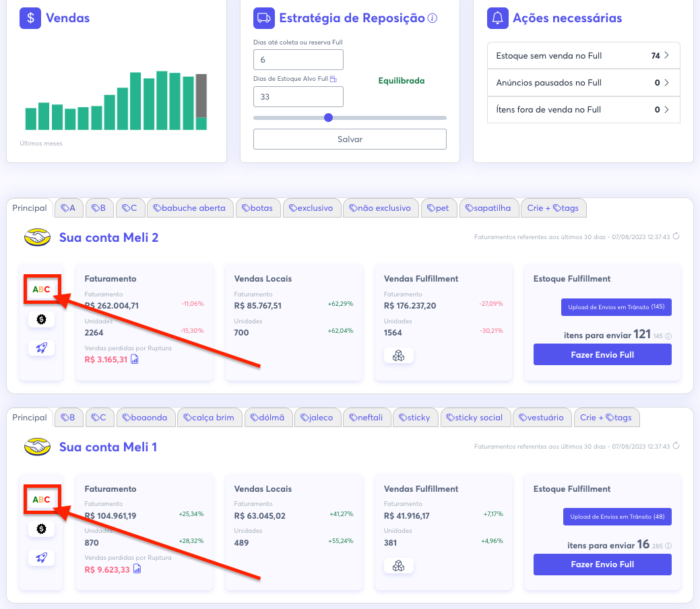Expand Estoque sem venda no Full row
Screen dimensions: 700x609
click(583, 55)
